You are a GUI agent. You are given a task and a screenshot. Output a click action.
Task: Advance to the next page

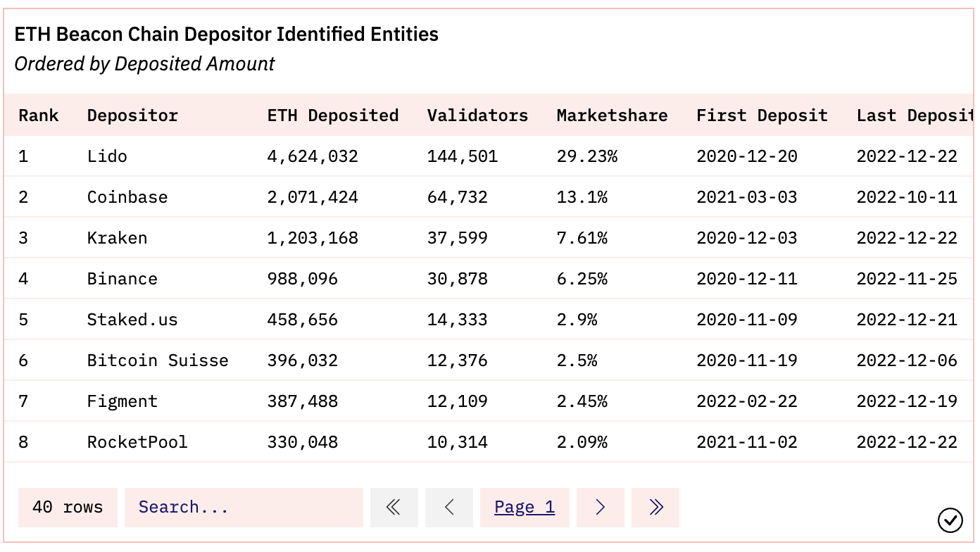click(x=600, y=507)
